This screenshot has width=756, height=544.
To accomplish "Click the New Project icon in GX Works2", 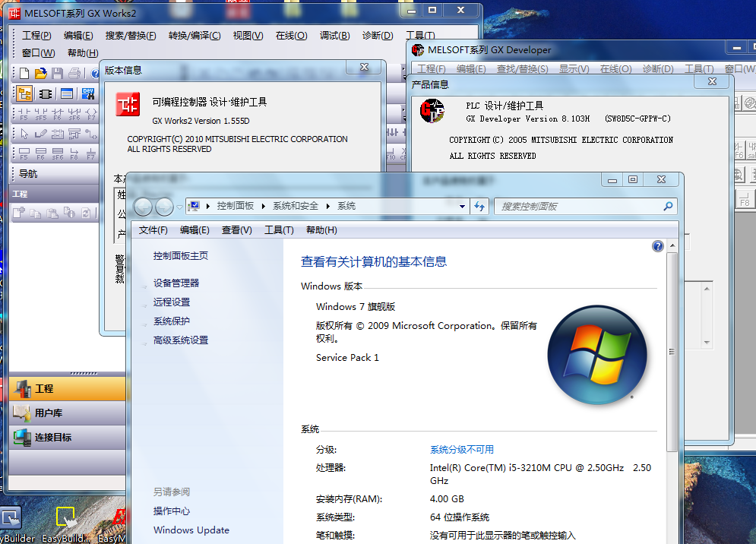I will 24,74.
